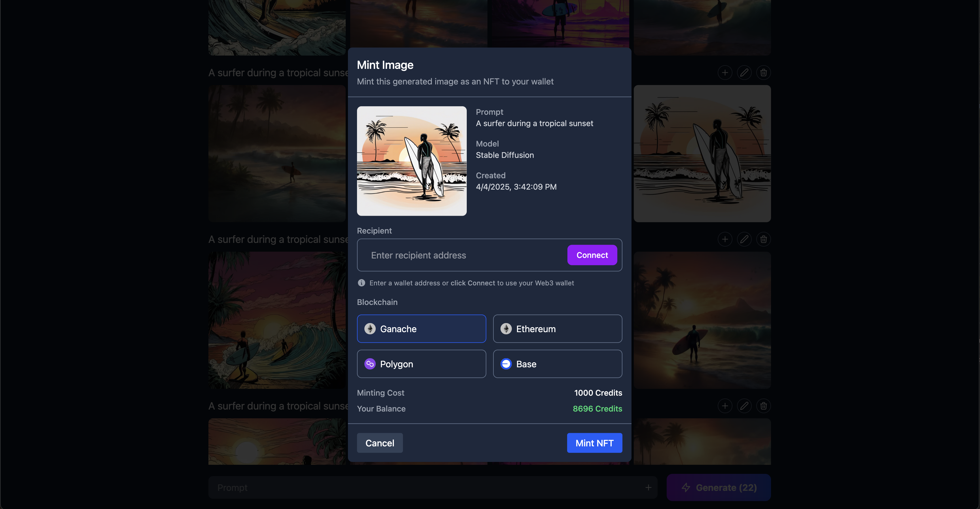Delete the top-right image via trash icon
The height and width of the screenshot is (509, 980).
tap(764, 72)
